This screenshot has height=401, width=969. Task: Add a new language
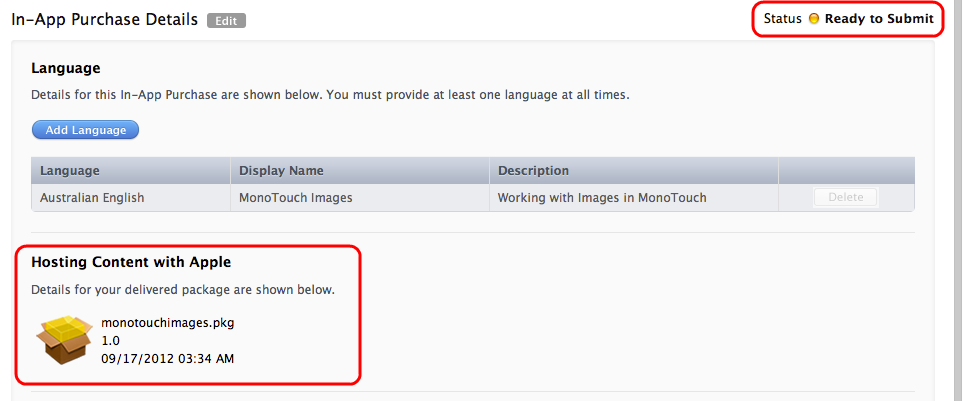click(x=85, y=130)
